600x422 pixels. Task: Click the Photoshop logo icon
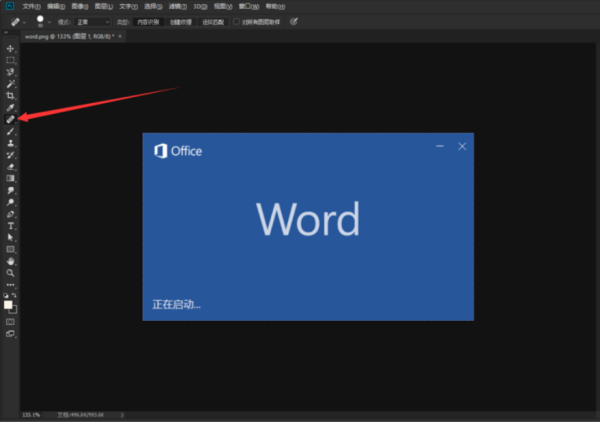click(x=10, y=6)
